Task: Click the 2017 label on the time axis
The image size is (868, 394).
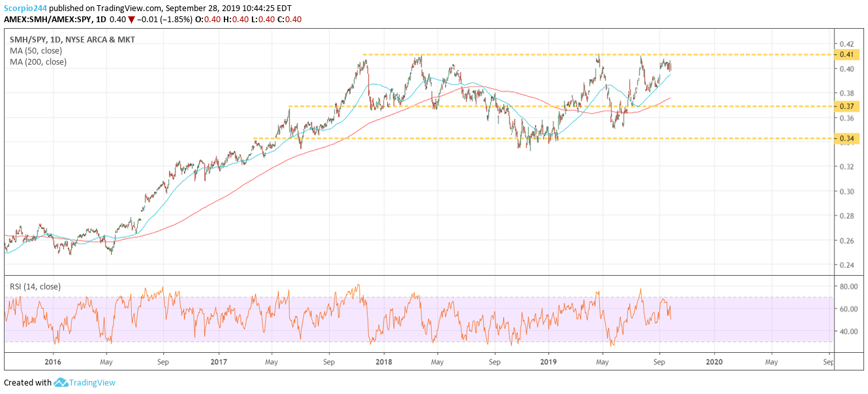Action: (x=219, y=361)
